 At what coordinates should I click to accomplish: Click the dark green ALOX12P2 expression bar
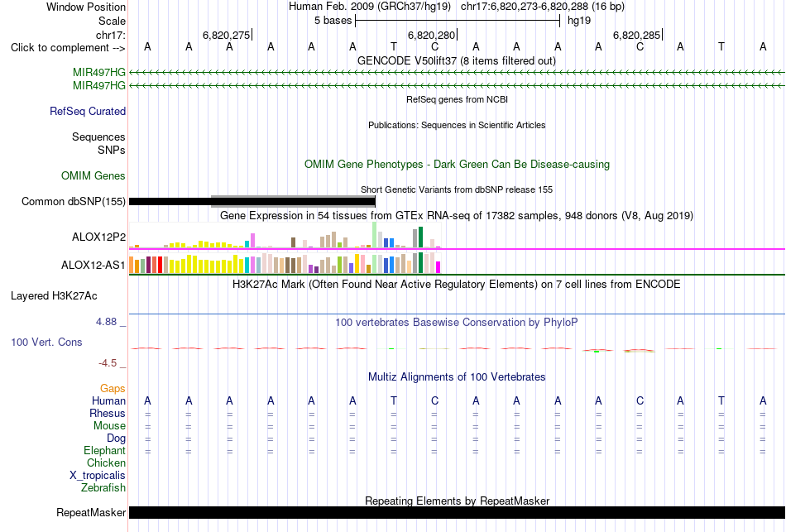(x=421, y=237)
